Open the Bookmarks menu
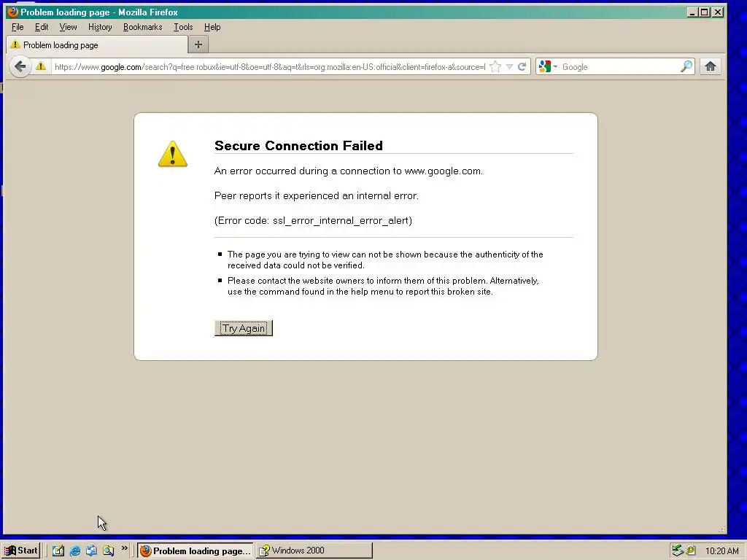This screenshot has width=747, height=560. [x=143, y=27]
